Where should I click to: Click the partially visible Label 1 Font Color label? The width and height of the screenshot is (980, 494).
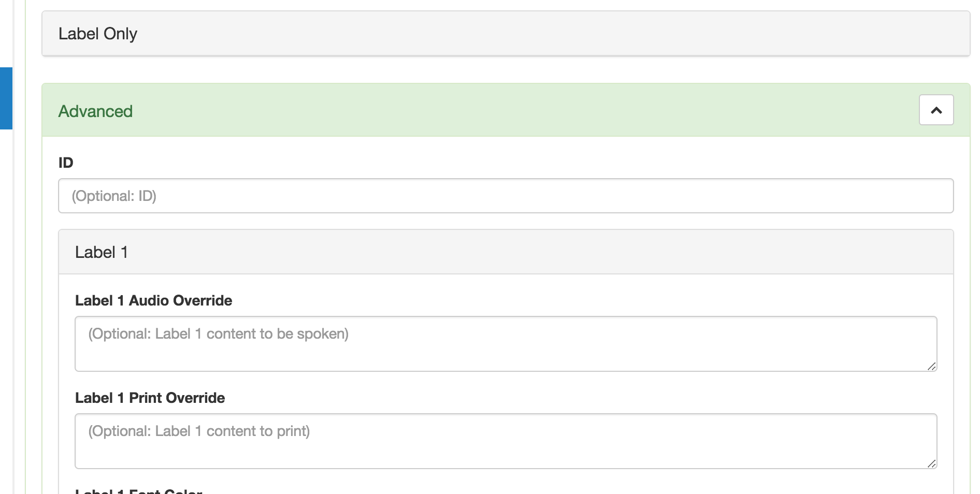tap(138, 491)
